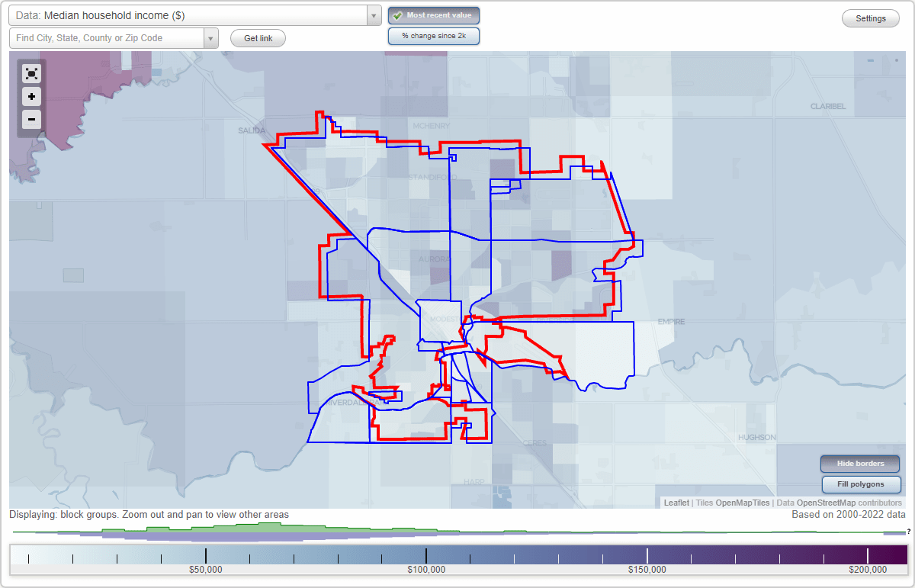Click the fullscreen map icon
This screenshot has width=915, height=588.
coord(31,73)
